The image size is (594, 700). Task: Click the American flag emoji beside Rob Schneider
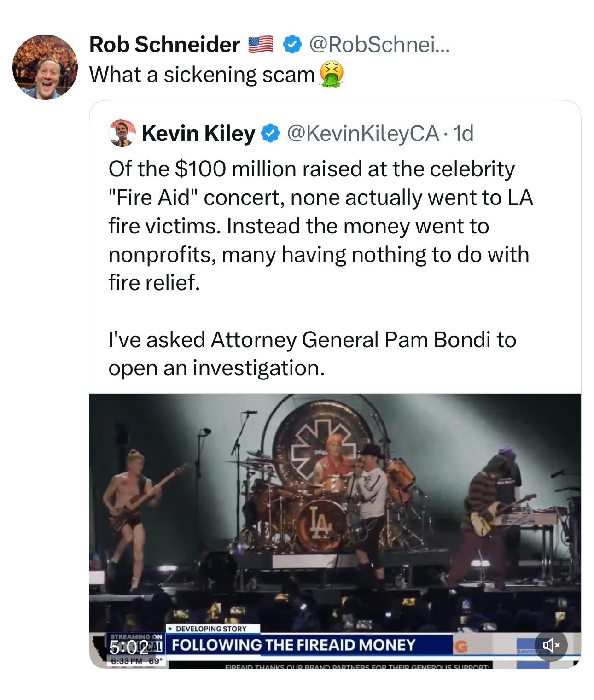(x=261, y=45)
